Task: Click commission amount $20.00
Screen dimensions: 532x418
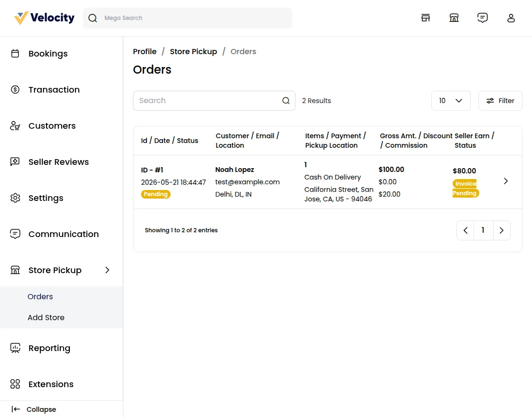Action: point(389,194)
